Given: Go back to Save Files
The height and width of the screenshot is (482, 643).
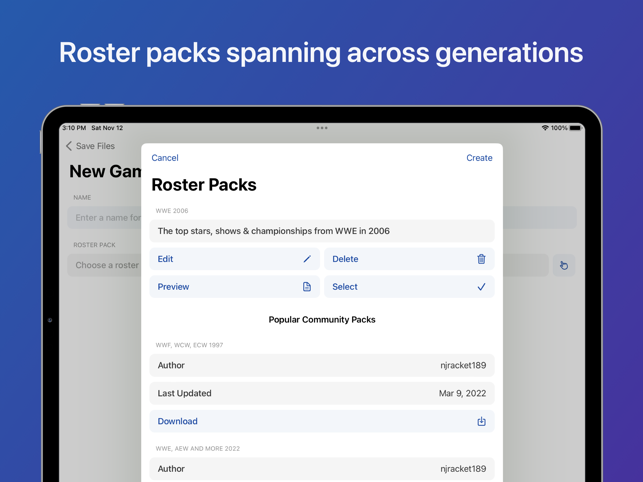Looking at the screenshot, I should [90, 146].
